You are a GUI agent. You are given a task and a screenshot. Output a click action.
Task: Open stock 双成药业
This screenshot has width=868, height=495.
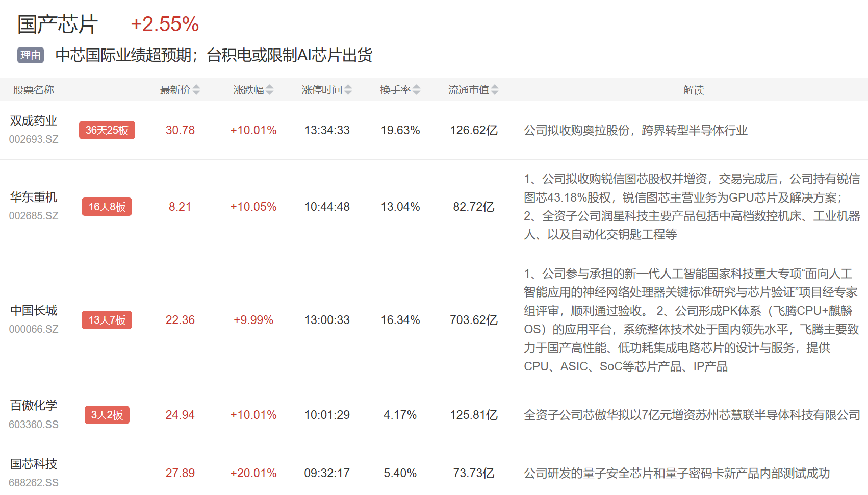(x=34, y=121)
